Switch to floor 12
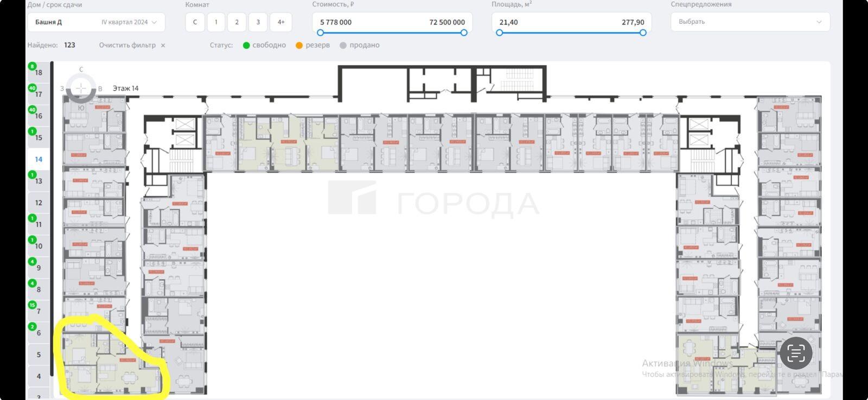868x400 pixels. tap(38, 203)
